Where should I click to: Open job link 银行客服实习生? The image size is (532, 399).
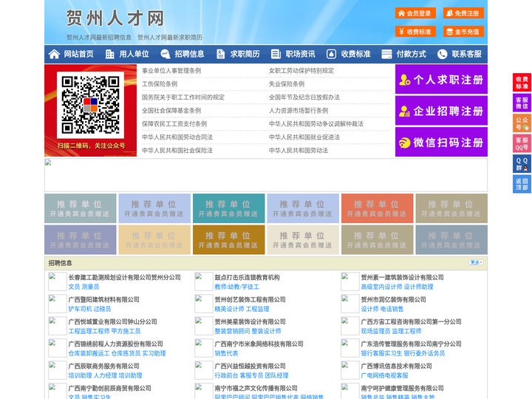(382, 353)
